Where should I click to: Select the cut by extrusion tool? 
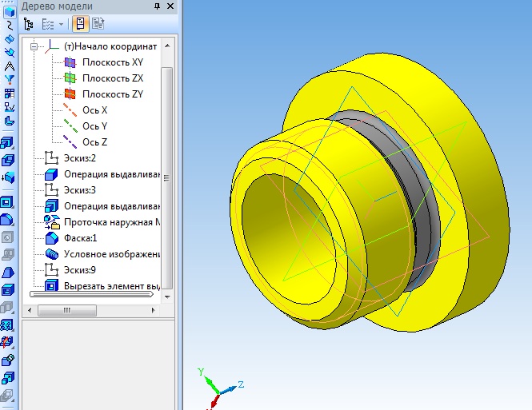coord(7,203)
